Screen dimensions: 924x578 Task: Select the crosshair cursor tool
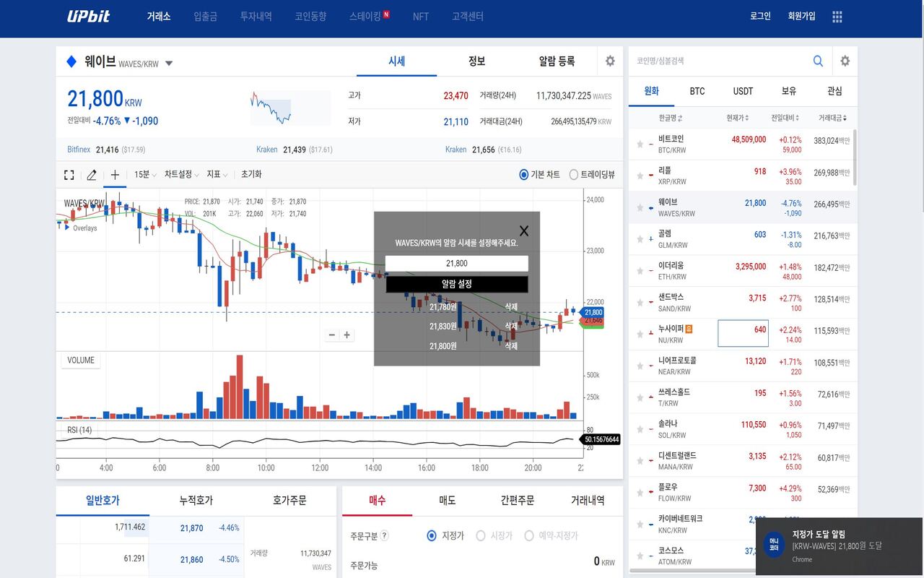tap(115, 175)
